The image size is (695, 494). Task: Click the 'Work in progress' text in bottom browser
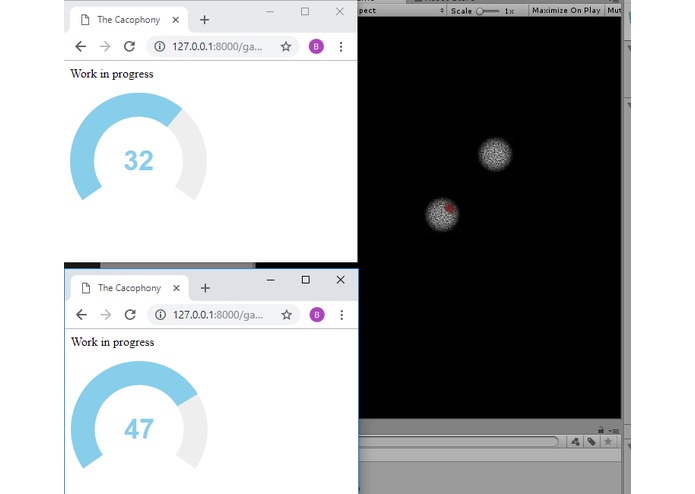[113, 342]
